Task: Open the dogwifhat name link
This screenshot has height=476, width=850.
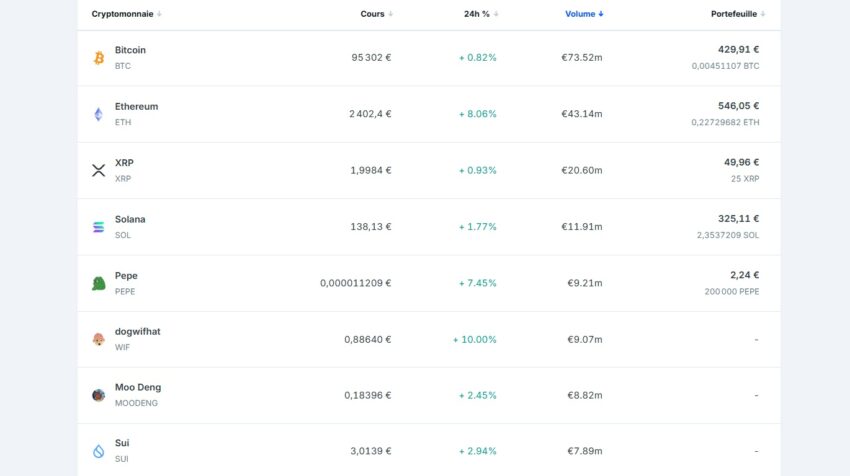Action: click(x=138, y=331)
